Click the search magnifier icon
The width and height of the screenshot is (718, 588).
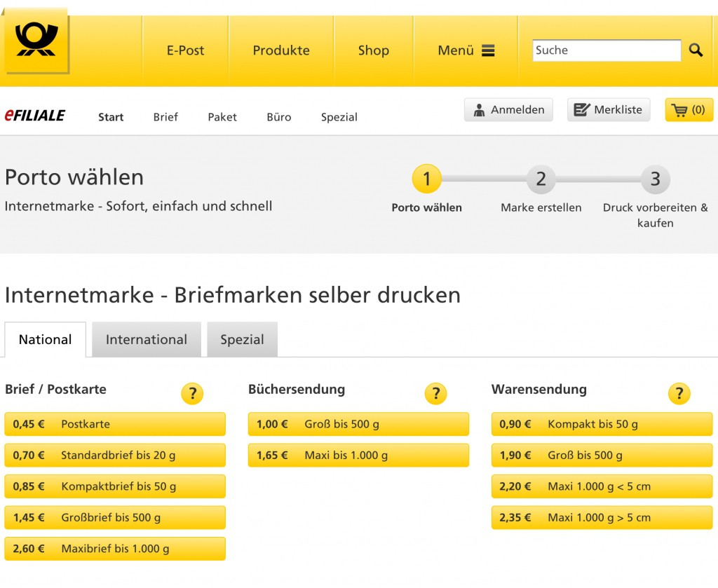(x=696, y=50)
